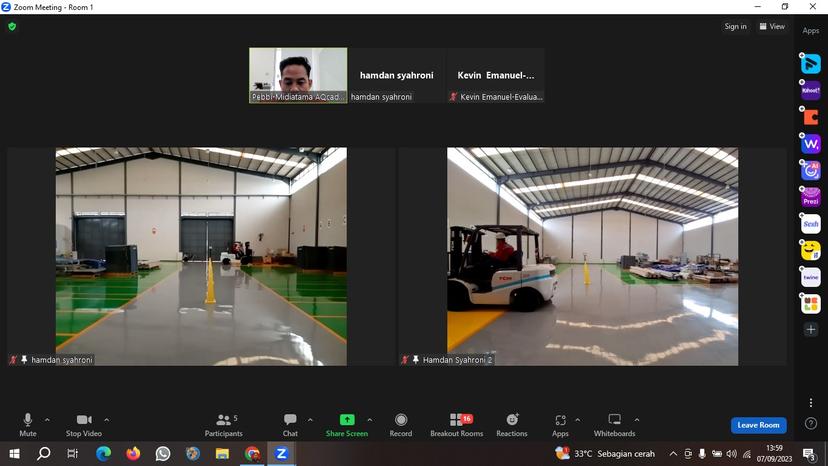Viewport: 828px width, 466px height.
Task: Open the Chat panel
Action: click(290, 425)
